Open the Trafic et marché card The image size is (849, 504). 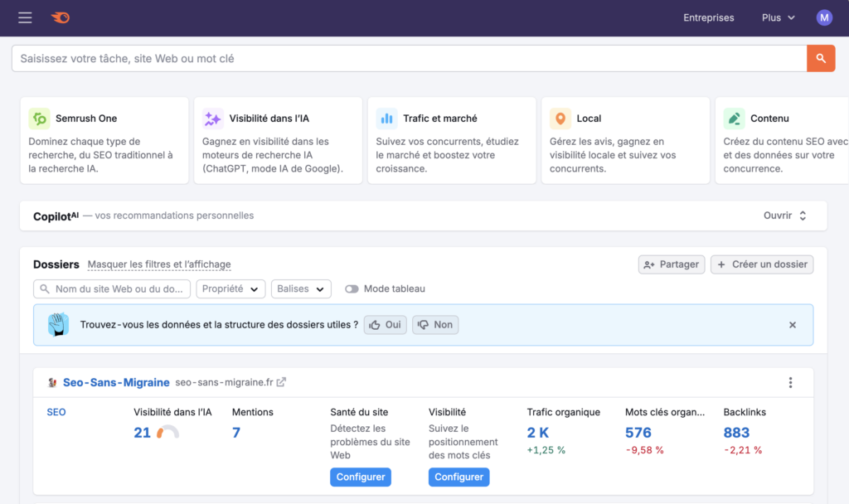coord(452,141)
